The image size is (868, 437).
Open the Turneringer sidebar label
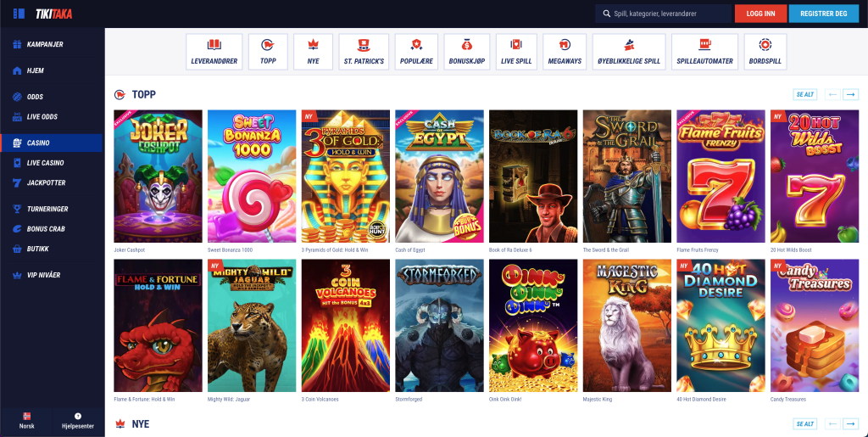pyautogui.click(x=47, y=209)
